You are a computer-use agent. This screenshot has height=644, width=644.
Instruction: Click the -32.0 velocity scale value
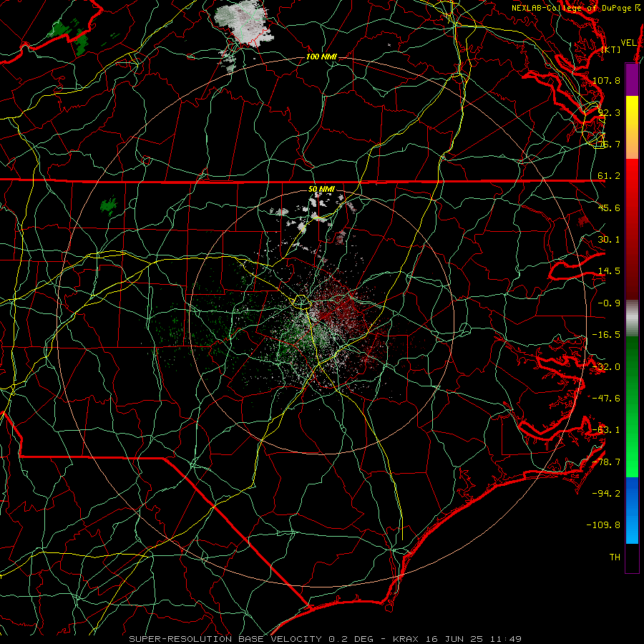606,367
